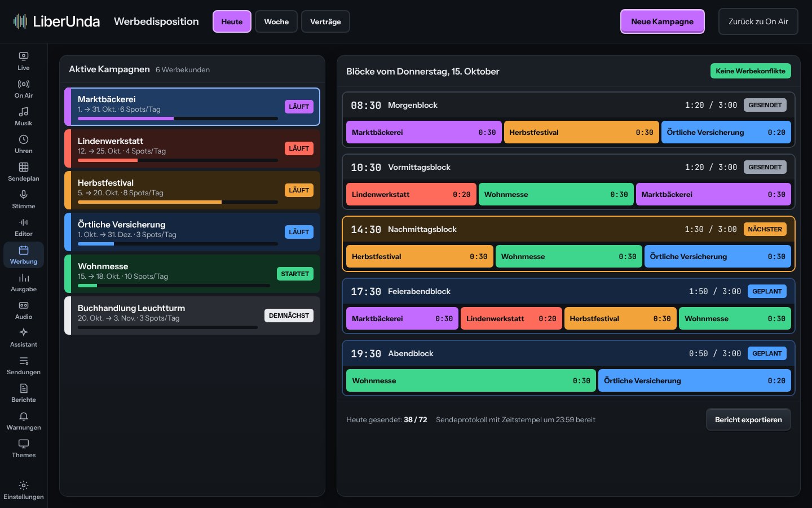Click Bericht exportieren button

748,419
